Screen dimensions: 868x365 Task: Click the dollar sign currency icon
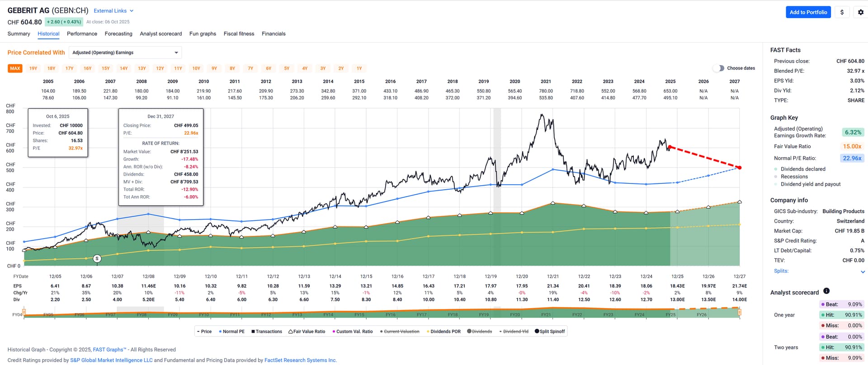[841, 12]
